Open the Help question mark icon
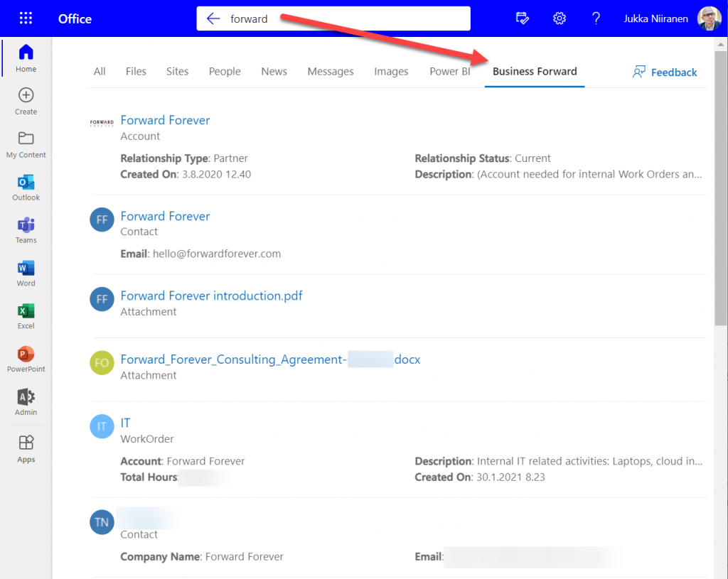Image resolution: width=728 pixels, height=579 pixels. click(x=596, y=18)
